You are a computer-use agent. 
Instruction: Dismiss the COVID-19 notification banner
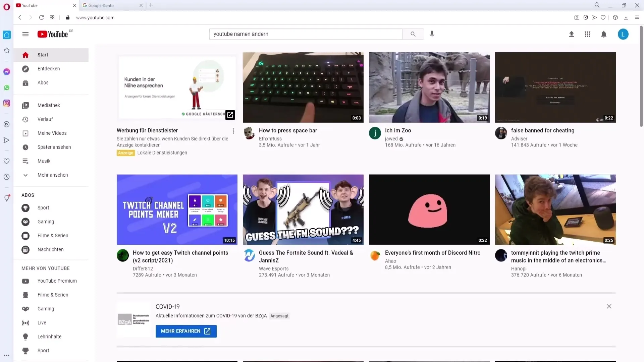(609, 306)
